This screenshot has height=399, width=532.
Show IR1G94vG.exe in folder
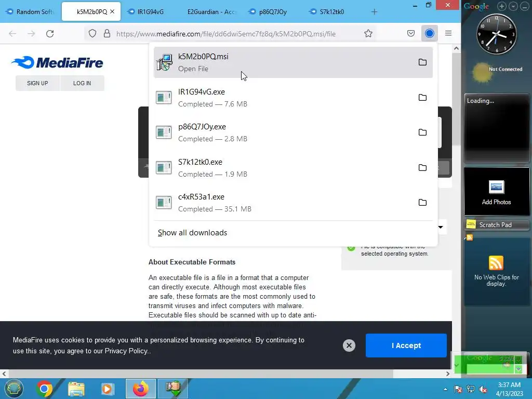tap(422, 97)
